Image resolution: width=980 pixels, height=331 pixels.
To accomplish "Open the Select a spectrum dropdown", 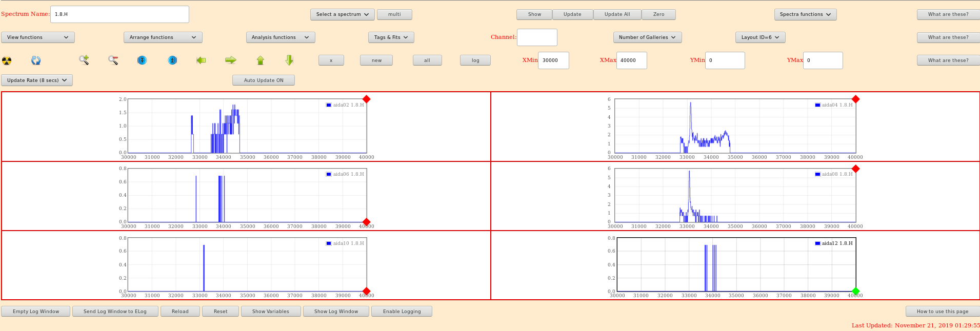I will tap(343, 14).
